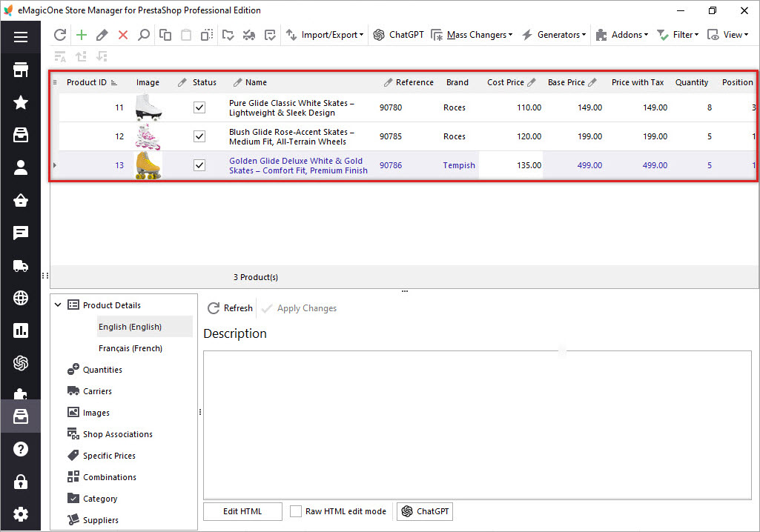Open the Shipping truck icon in sidebar
The width and height of the screenshot is (760, 532).
[20, 265]
